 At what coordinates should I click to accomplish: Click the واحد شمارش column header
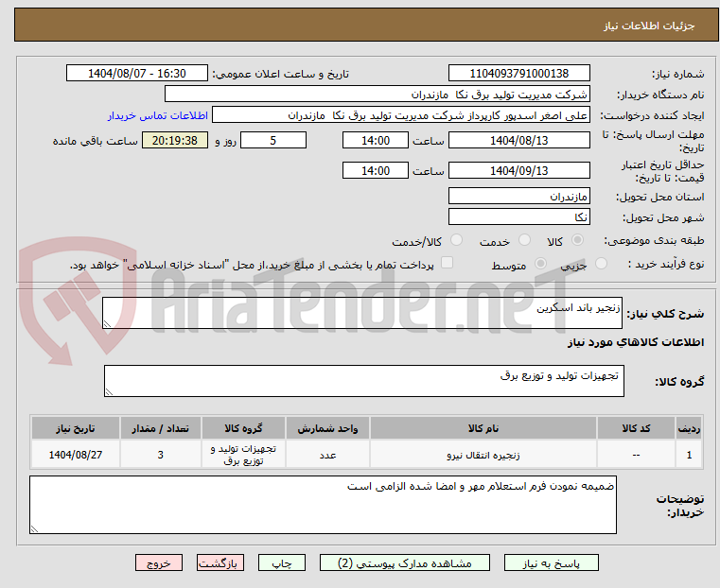click(x=327, y=428)
